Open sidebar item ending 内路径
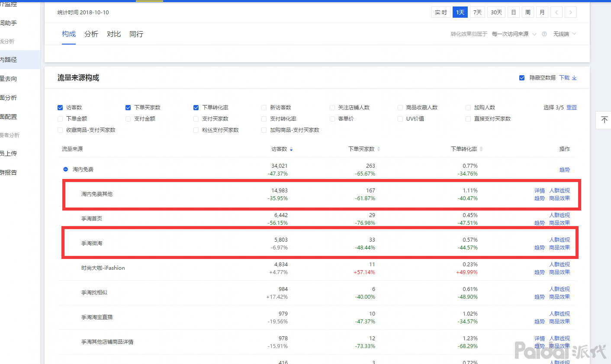611x364 pixels. (x=20, y=60)
